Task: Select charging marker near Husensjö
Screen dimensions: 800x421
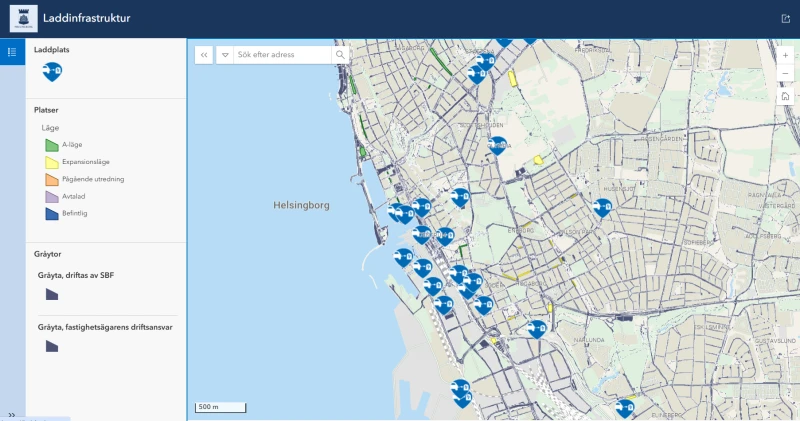Action: point(602,207)
